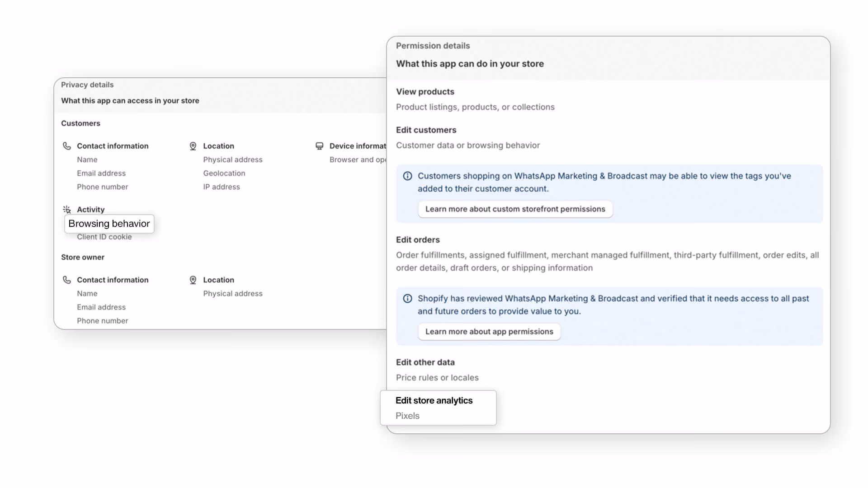Click info icon in WhatsApp customers tags notice
Screen dimensions: 868x488
(x=407, y=176)
